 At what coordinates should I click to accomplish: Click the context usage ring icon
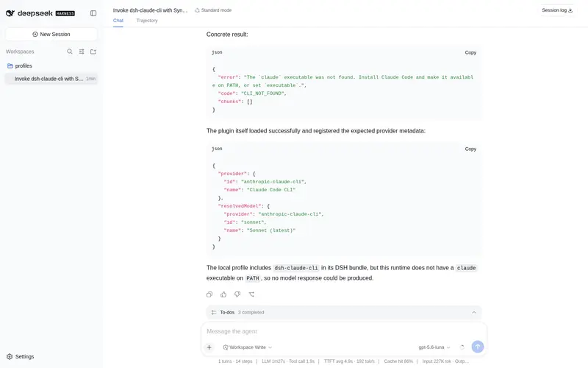(x=462, y=347)
